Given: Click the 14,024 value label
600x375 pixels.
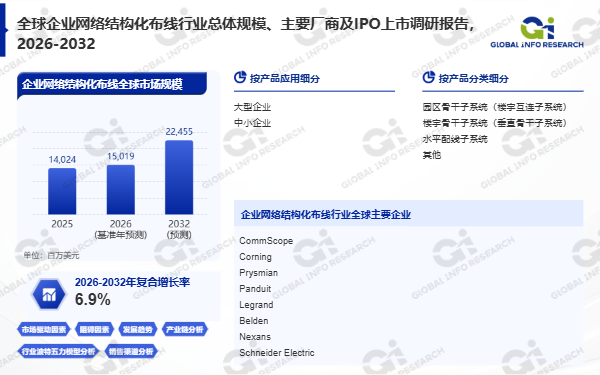Looking at the screenshot, I should tap(62, 160).
